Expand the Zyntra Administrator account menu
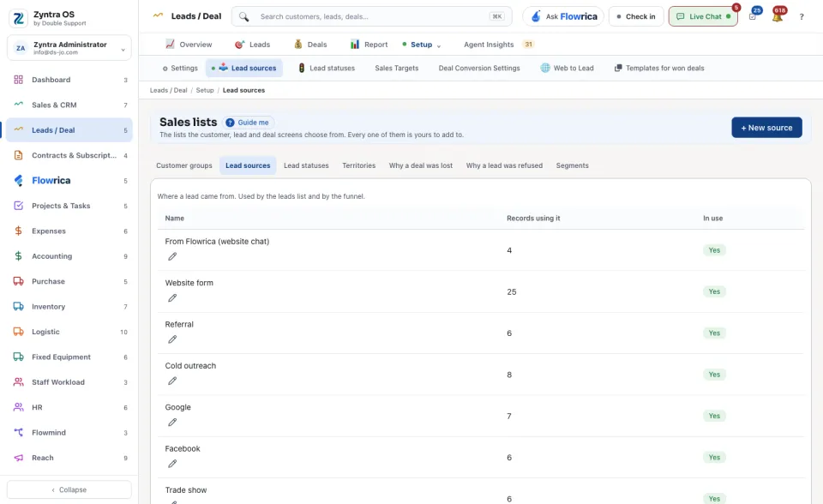The height and width of the screenshot is (504, 823). [69, 48]
